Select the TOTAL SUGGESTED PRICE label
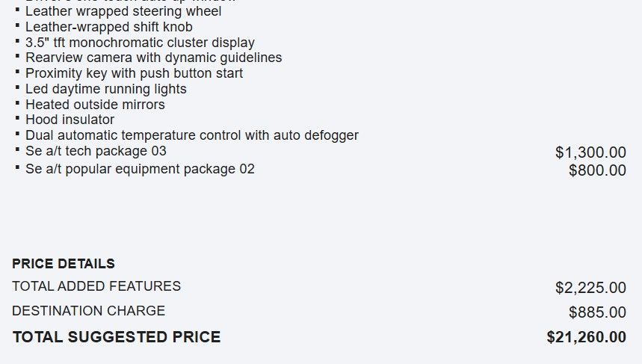This screenshot has height=364, width=642. (117, 337)
